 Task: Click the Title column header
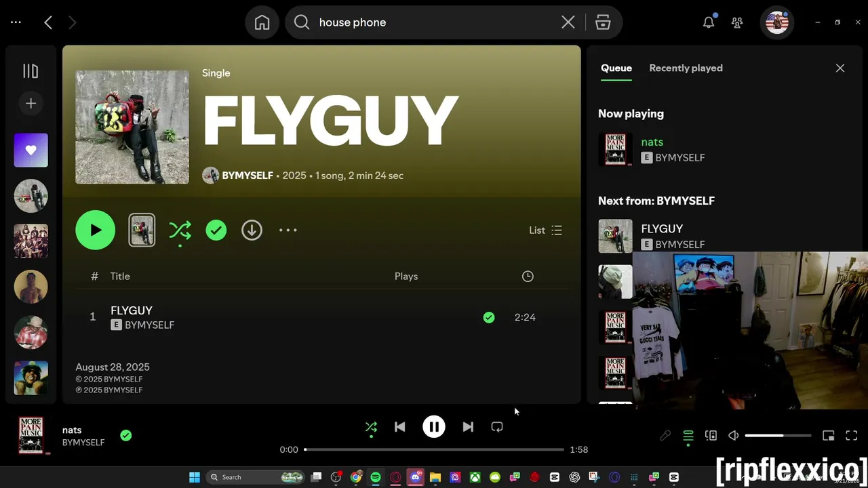[x=120, y=277]
